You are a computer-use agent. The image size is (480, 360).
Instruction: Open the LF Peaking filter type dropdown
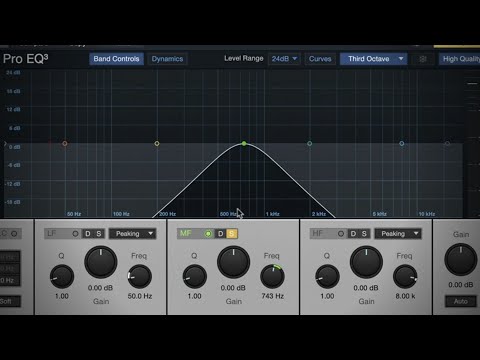pyautogui.click(x=133, y=234)
